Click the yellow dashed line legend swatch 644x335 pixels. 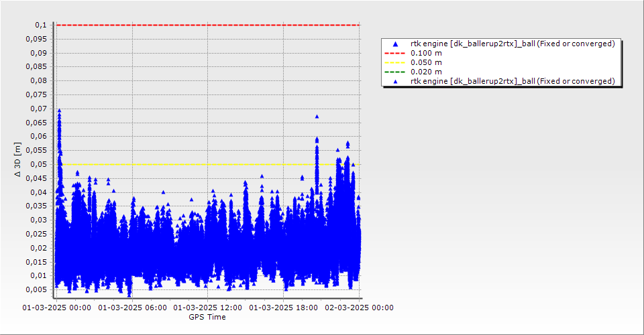click(394, 62)
